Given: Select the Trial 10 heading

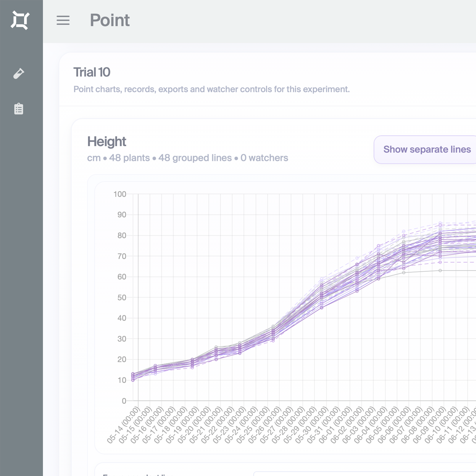Looking at the screenshot, I should pyautogui.click(x=92, y=72).
